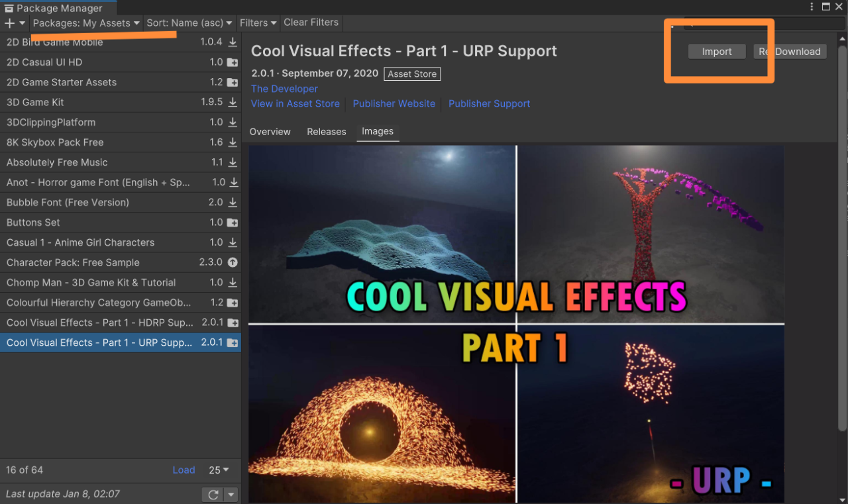Open the window options kebab menu
The image size is (848, 504).
(x=812, y=7)
